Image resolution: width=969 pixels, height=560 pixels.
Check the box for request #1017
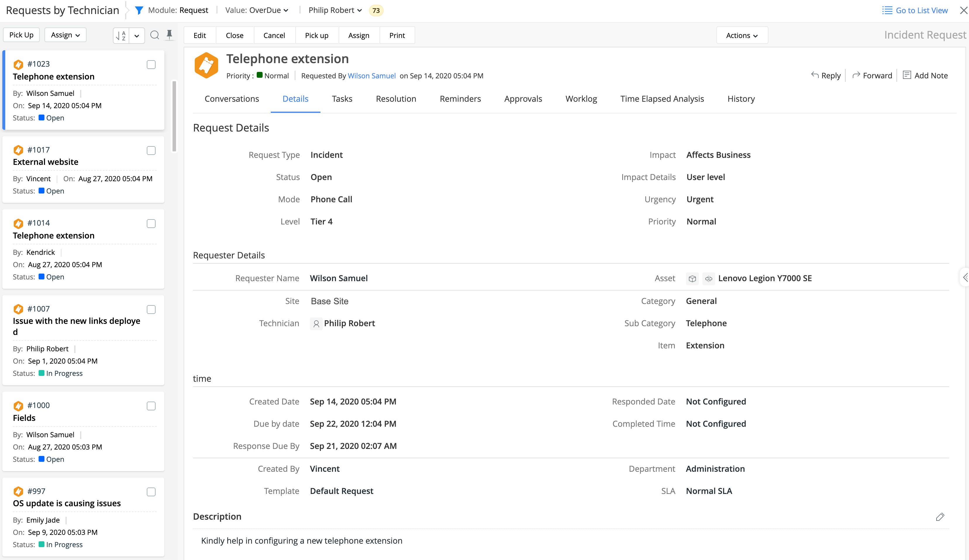tap(151, 151)
